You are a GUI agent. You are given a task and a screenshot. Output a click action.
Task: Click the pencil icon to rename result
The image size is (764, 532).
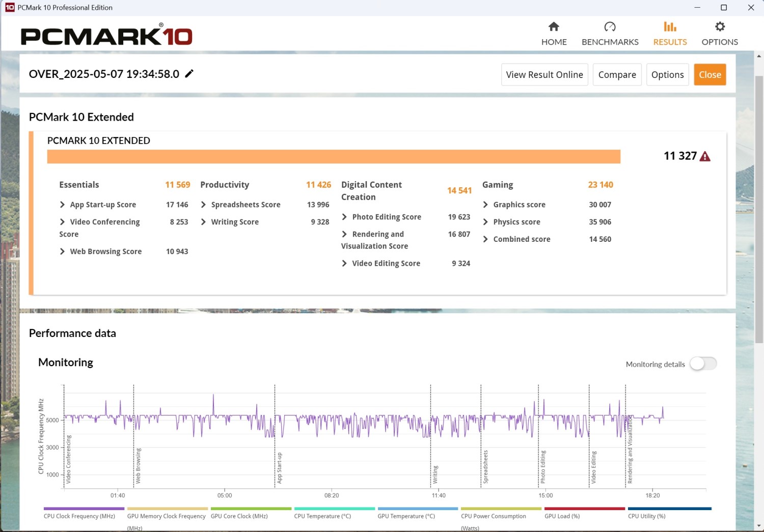tap(189, 74)
